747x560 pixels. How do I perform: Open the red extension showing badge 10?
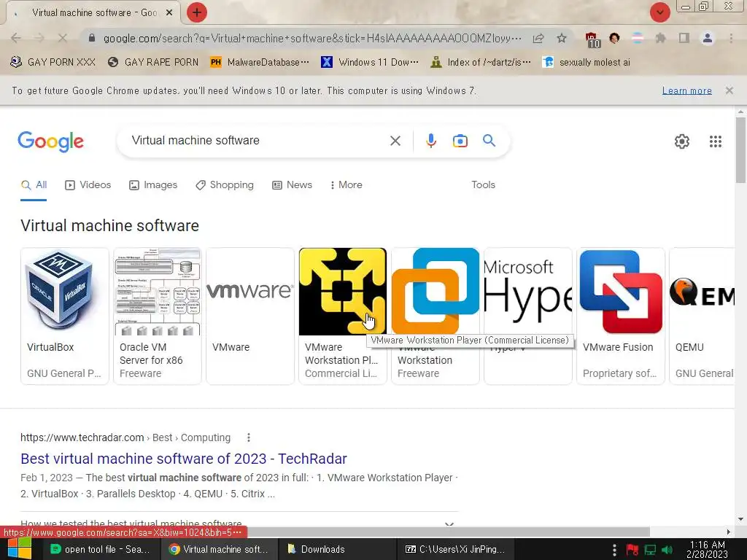pos(592,39)
